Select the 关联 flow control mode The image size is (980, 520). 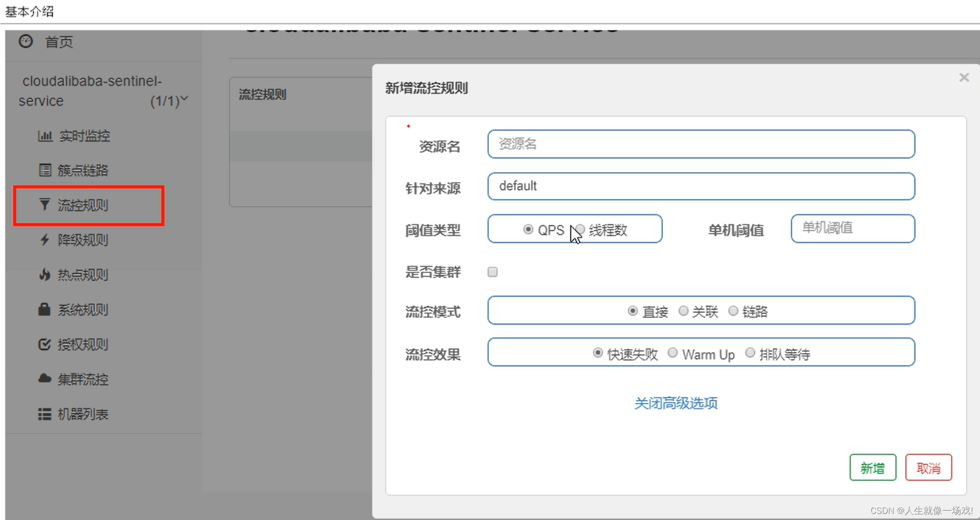pyautogui.click(x=683, y=311)
